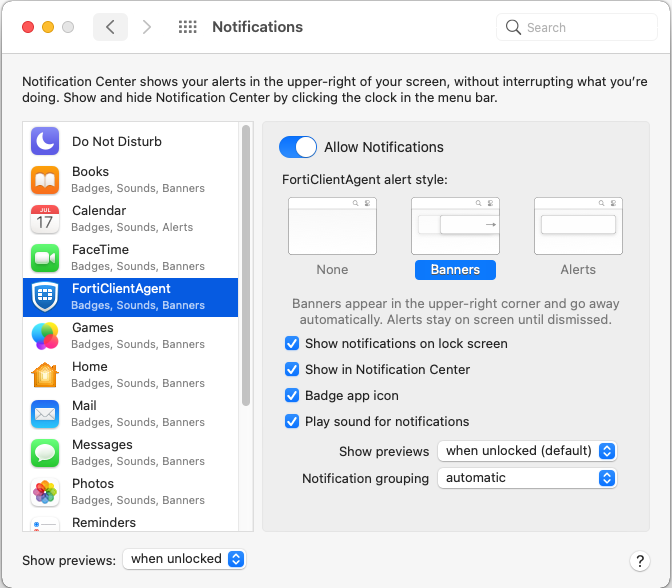Disable Play sound for notifications checkbox
The width and height of the screenshot is (672, 588).
click(x=292, y=421)
